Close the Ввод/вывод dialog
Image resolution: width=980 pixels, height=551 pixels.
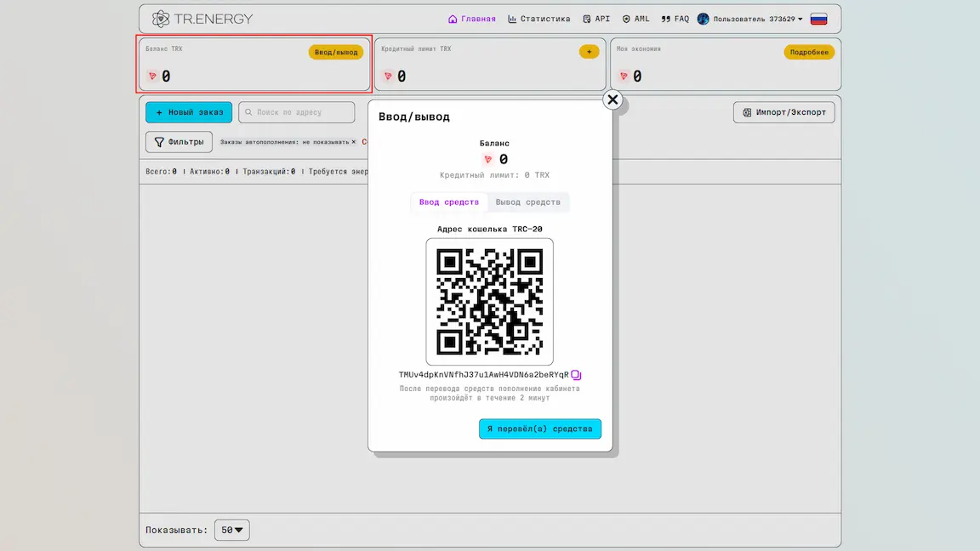[612, 99]
